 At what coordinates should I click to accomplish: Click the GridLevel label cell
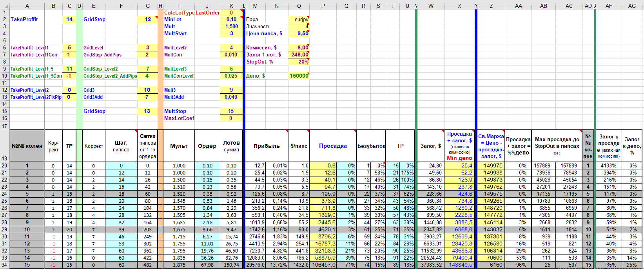pos(93,47)
